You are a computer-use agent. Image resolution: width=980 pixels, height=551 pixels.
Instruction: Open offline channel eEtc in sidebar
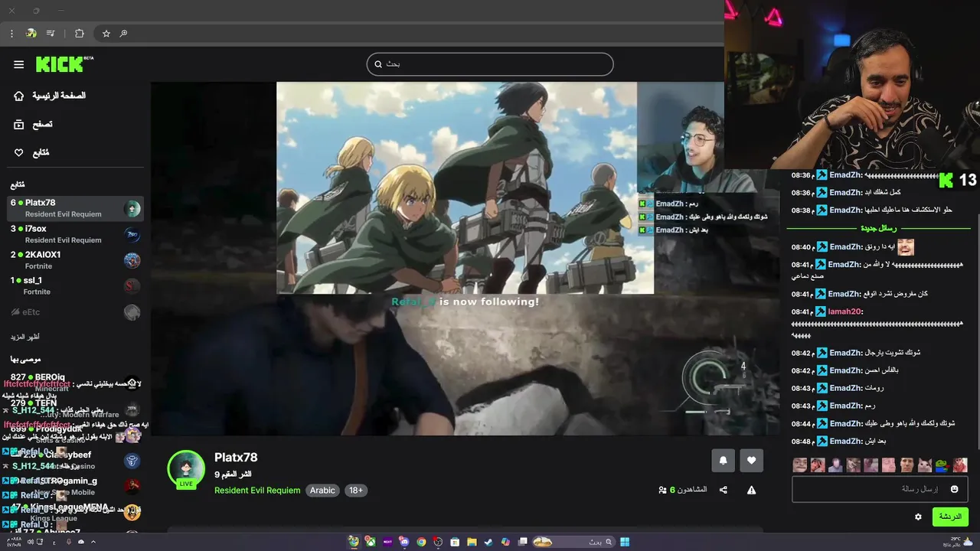[75, 311]
